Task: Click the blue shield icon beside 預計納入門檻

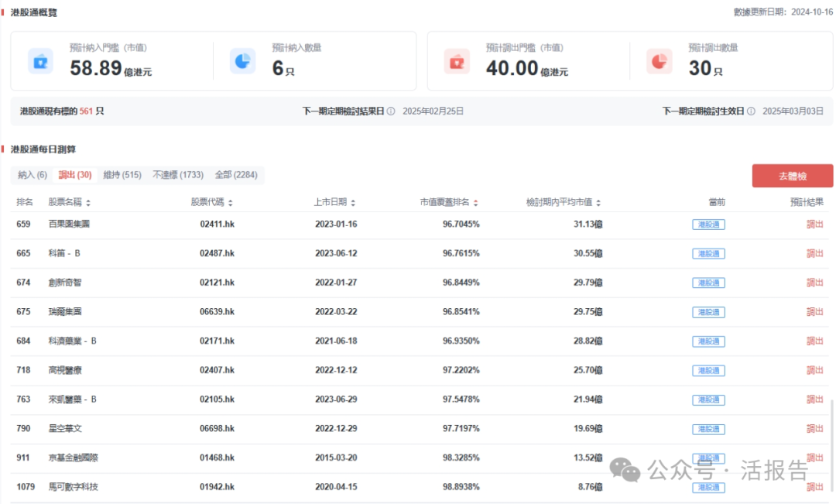Action: (x=40, y=60)
